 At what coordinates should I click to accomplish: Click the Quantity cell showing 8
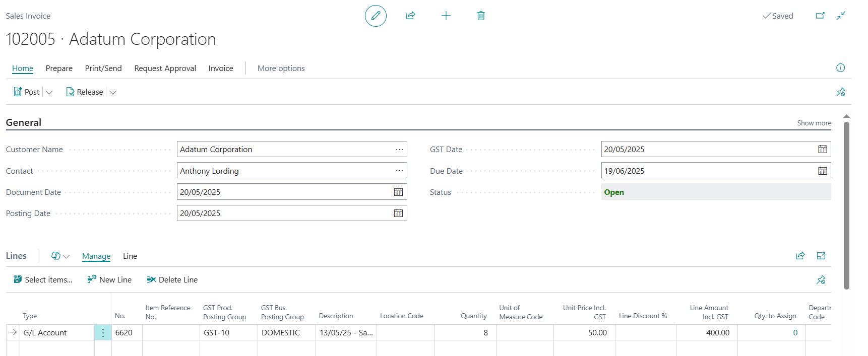coord(465,333)
